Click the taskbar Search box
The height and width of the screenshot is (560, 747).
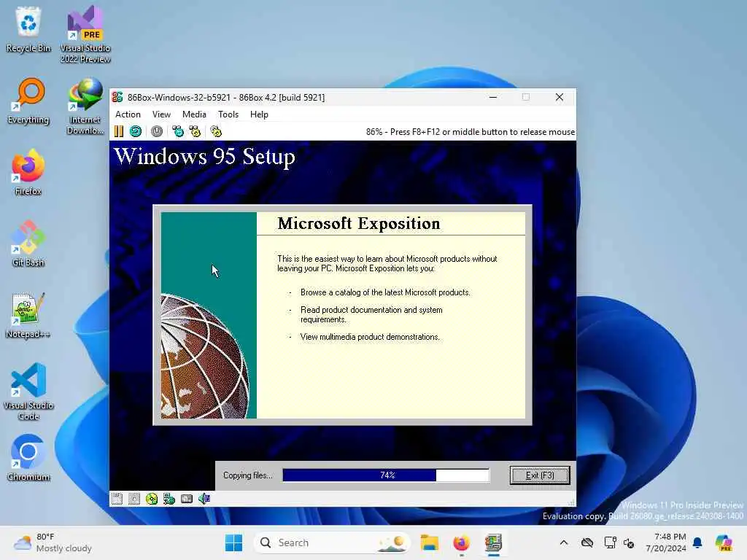coord(332,542)
